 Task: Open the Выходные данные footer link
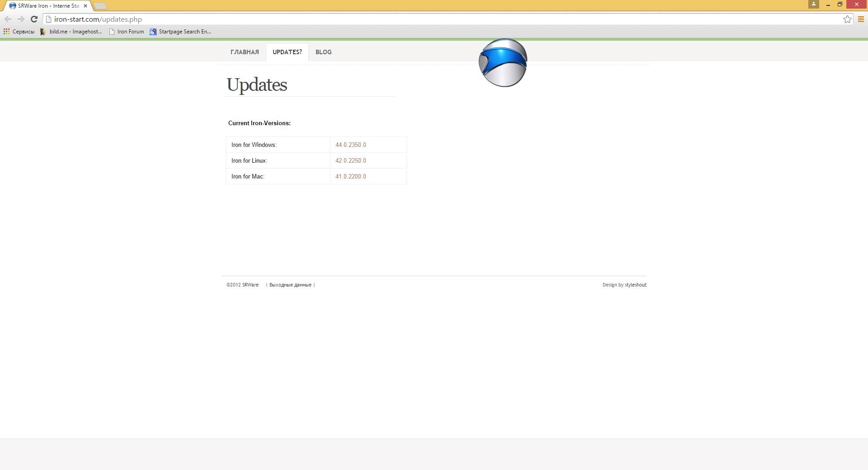(290, 285)
